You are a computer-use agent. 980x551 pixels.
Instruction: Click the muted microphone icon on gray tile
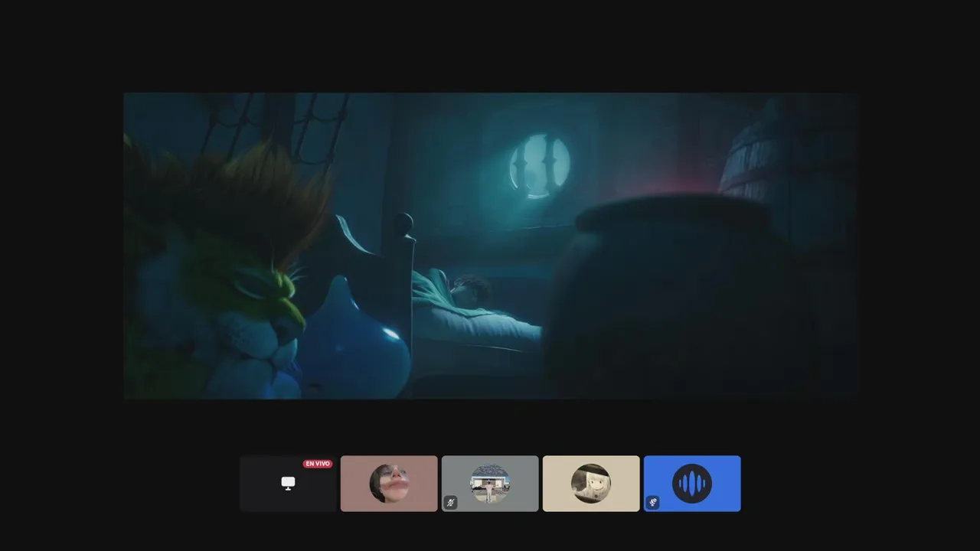[451, 503]
